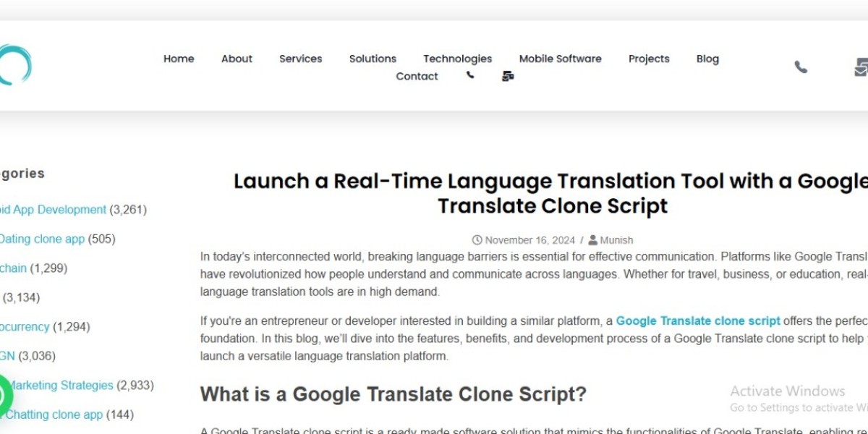868x434 pixels.
Task: Click the paragraph starting 'In today's interconnected world'
Action: pyautogui.click(x=534, y=274)
